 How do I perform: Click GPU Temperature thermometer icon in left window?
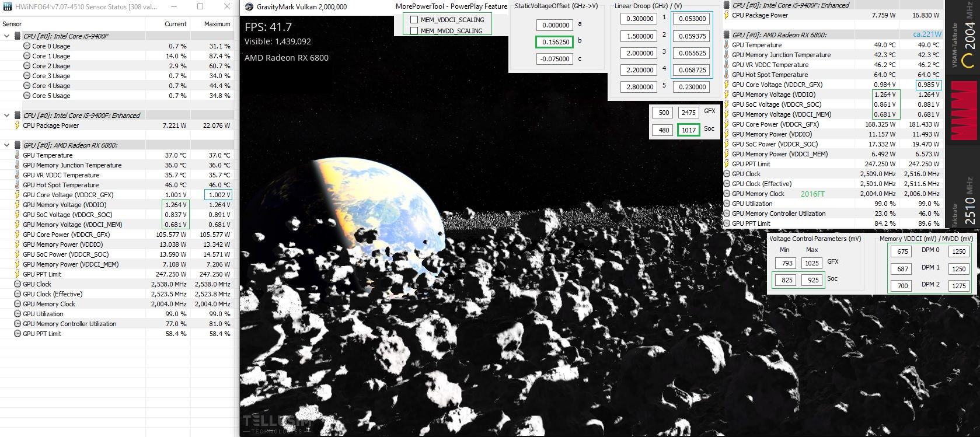coord(18,155)
